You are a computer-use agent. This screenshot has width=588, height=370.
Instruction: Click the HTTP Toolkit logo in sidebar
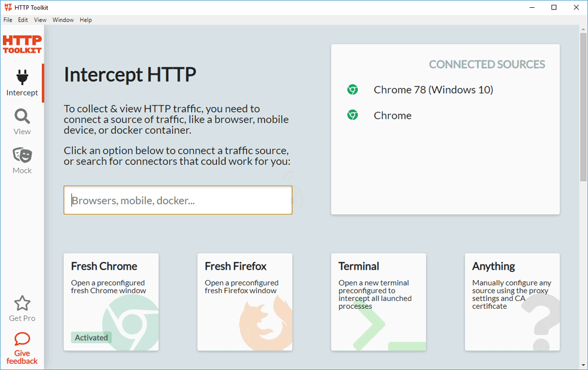click(x=22, y=44)
